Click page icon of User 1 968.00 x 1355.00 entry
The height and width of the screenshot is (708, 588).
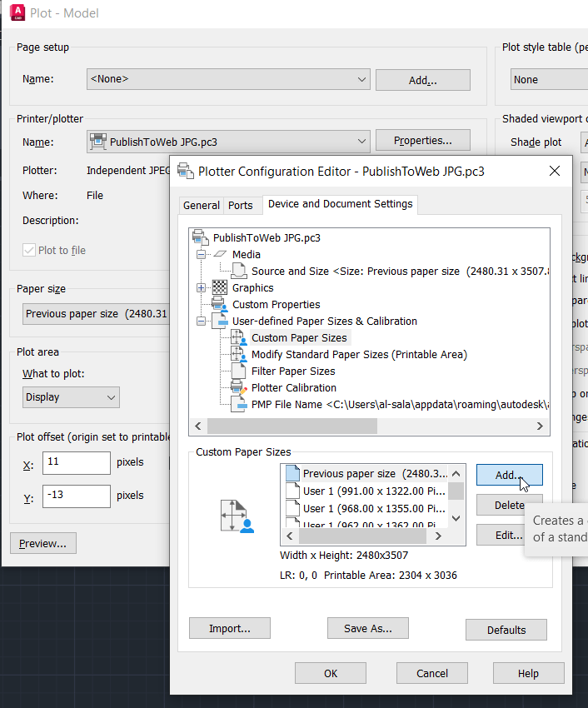click(292, 508)
